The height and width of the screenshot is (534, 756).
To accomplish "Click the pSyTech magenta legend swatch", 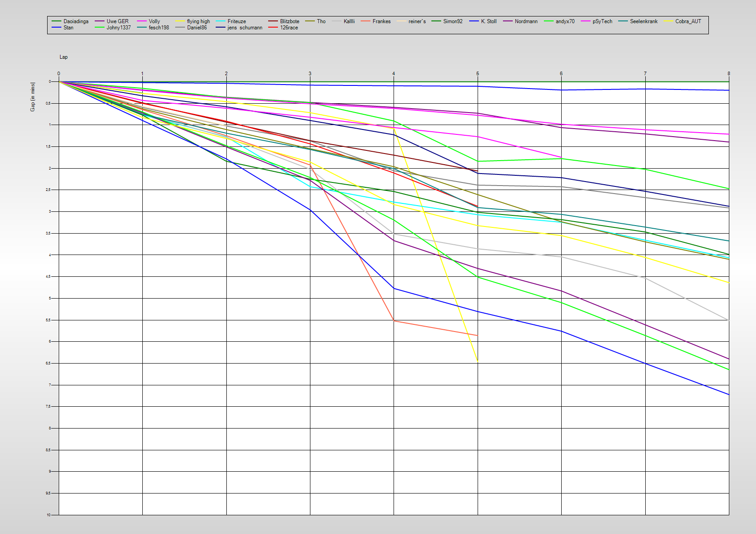I will click(586, 21).
